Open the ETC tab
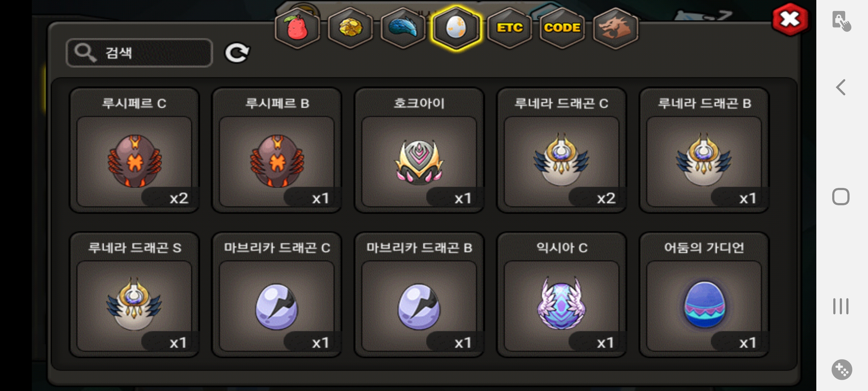The width and height of the screenshot is (868, 391). (510, 28)
